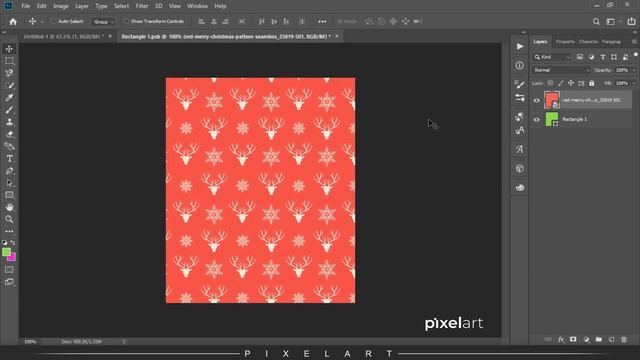Screen dimensions: 640x360
Task: Open the Kind layer filter dropdown
Action: [x=552, y=57]
